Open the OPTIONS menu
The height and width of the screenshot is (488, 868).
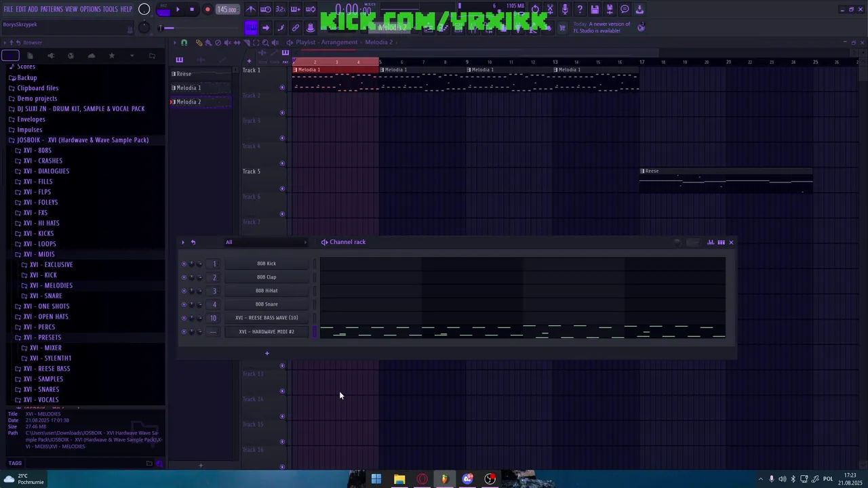click(90, 9)
